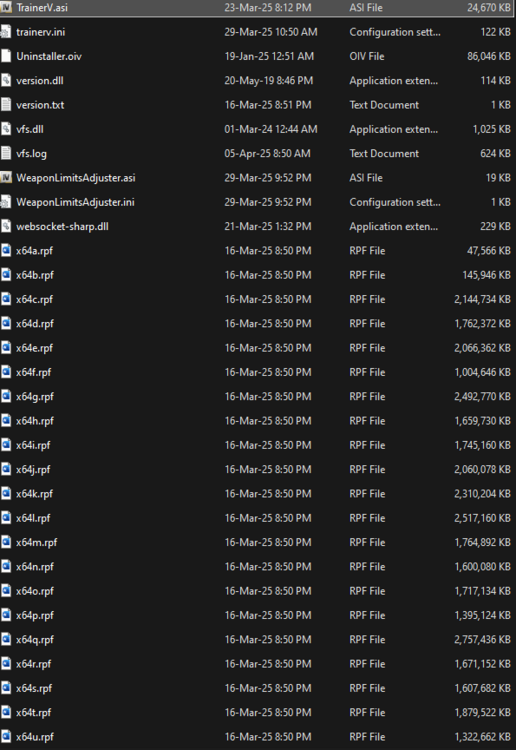Click the x64c.rpf file name
The width and height of the screenshot is (516, 750).
[34, 299]
